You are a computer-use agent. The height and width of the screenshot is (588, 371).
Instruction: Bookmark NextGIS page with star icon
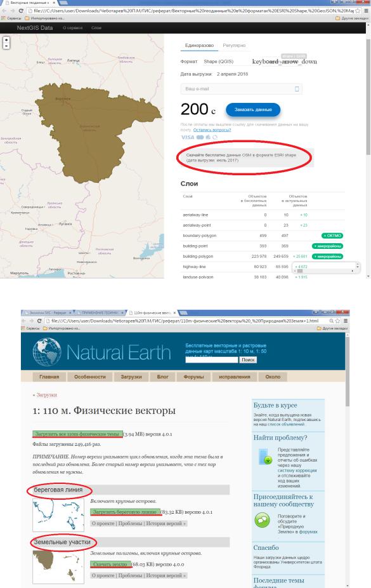point(358,11)
